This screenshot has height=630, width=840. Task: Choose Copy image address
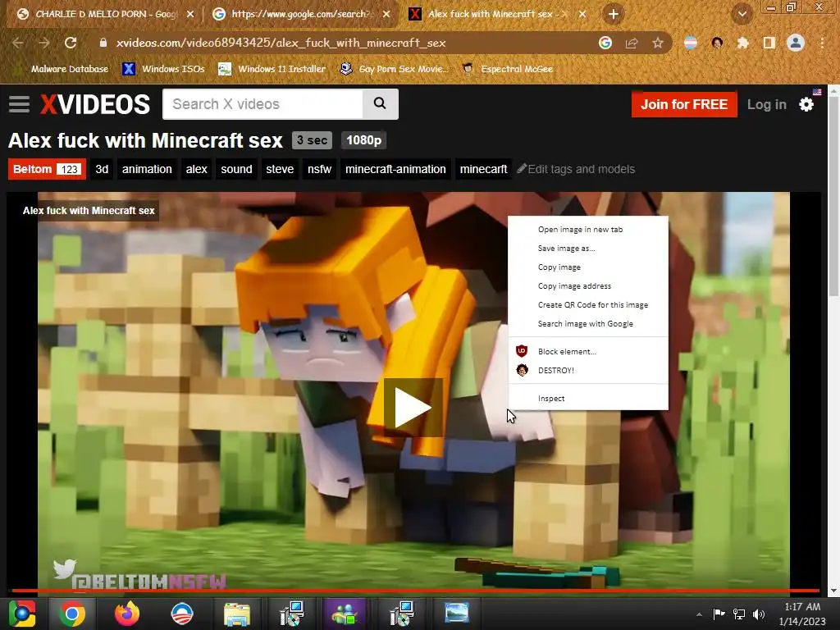point(587,286)
